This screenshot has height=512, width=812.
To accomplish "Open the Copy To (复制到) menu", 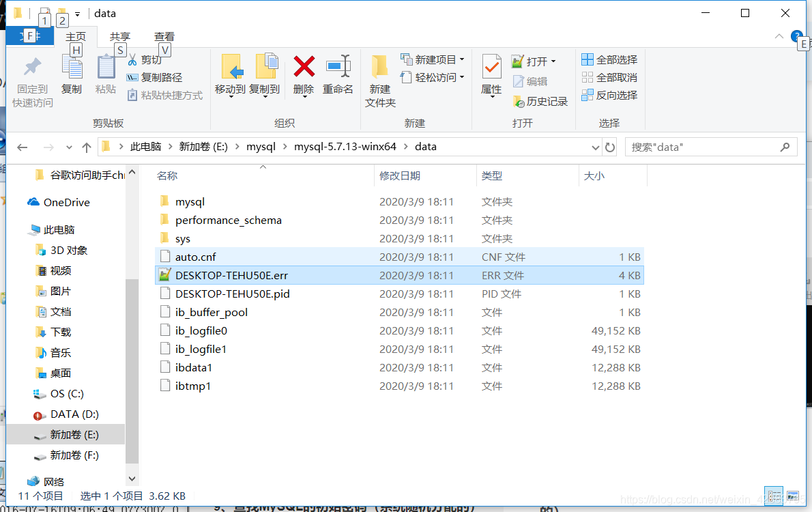I will tap(264, 75).
